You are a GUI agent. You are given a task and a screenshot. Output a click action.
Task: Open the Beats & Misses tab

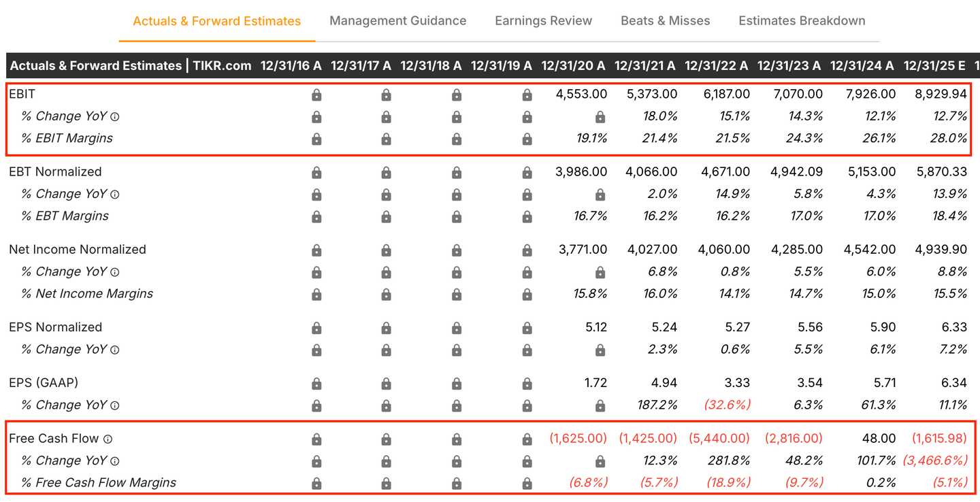pyautogui.click(x=665, y=21)
